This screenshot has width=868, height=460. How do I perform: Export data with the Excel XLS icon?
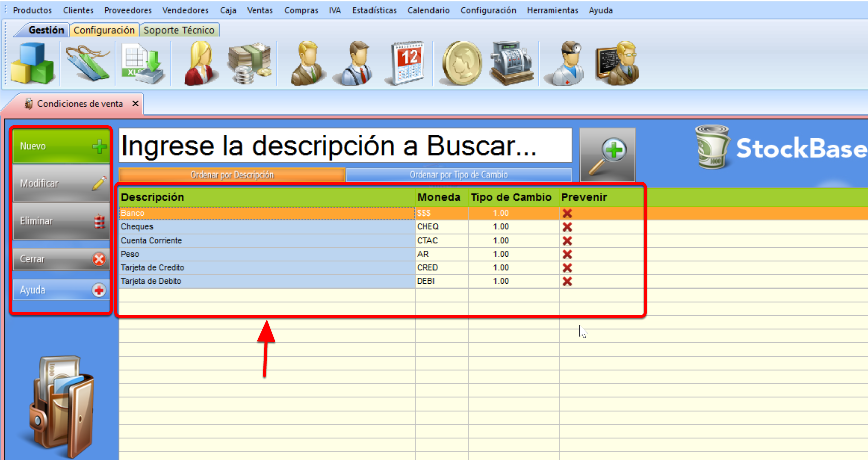click(143, 63)
